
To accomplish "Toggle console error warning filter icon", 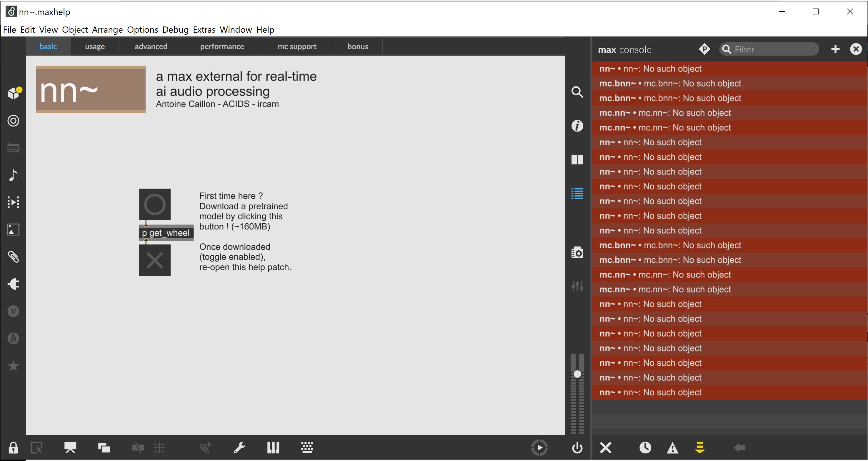I will click(673, 448).
